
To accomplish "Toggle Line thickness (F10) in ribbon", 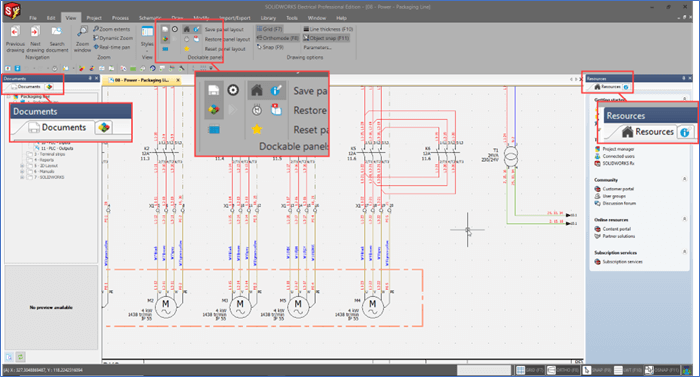I will click(328, 29).
